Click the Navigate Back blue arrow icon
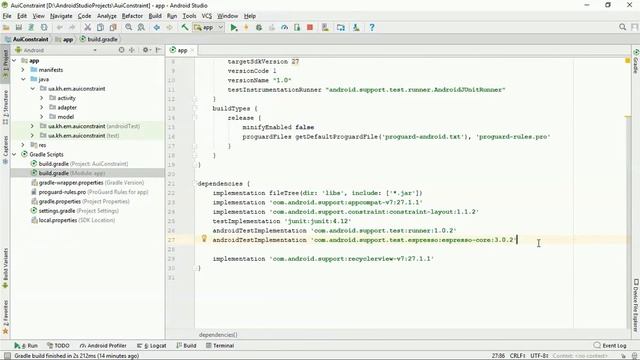The width and height of the screenshot is (640, 360). (x=156, y=27)
